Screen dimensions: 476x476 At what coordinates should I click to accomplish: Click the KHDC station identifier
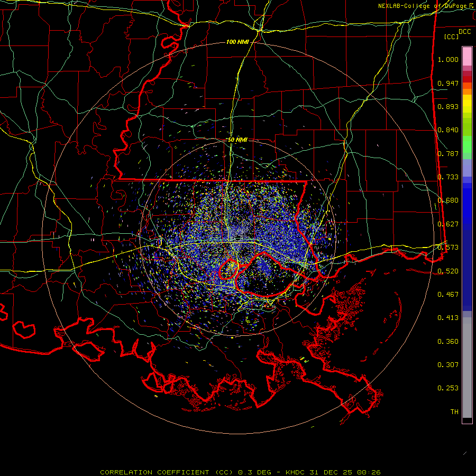pyautogui.click(x=295, y=472)
